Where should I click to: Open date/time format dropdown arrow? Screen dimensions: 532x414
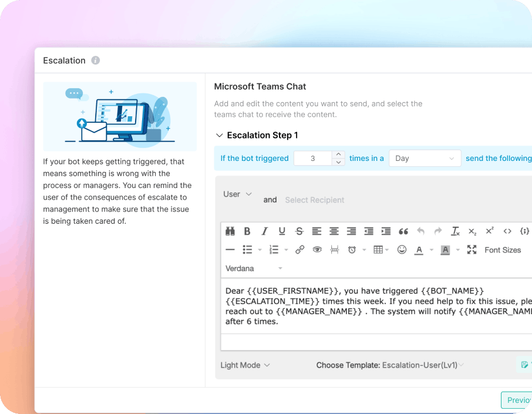[365, 250]
